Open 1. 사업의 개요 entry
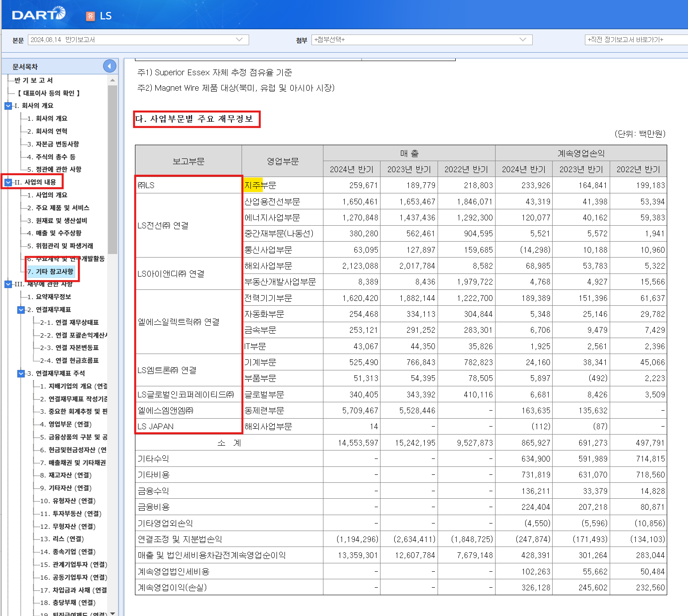This screenshot has width=688, height=616. 47,195
